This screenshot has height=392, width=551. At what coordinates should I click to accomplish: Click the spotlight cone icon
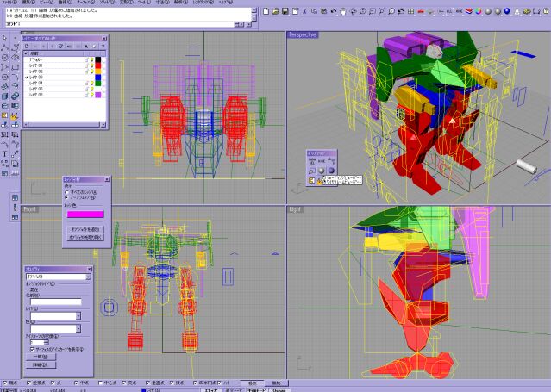coord(517,11)
